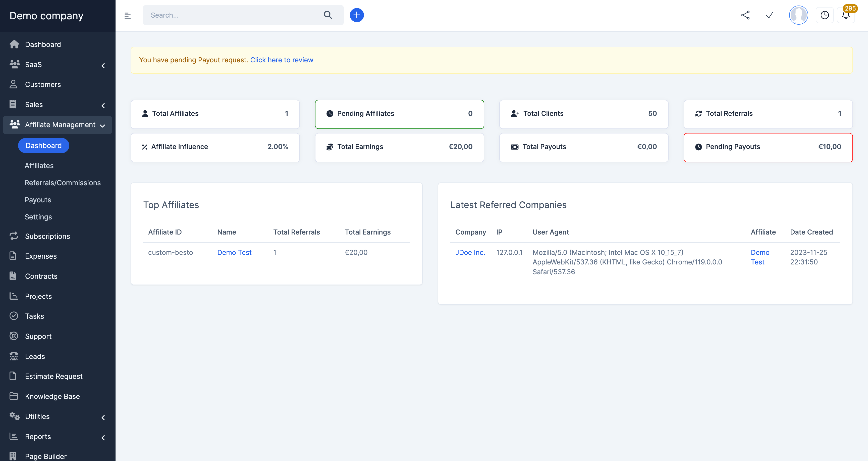Click the Subscriptions repeat icon
Viewport: 868px width, 461px height.
point(14,236)
